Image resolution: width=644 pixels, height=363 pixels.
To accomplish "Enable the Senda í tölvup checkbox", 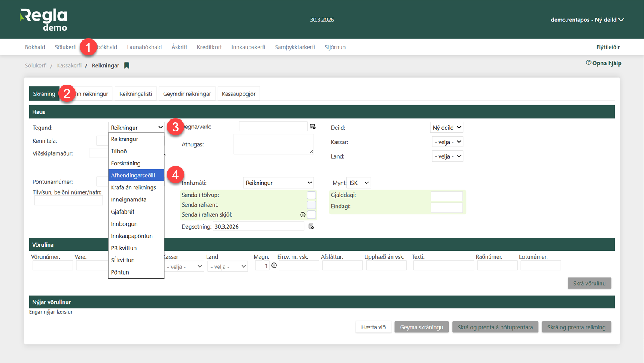I will (x=311, y=195).
